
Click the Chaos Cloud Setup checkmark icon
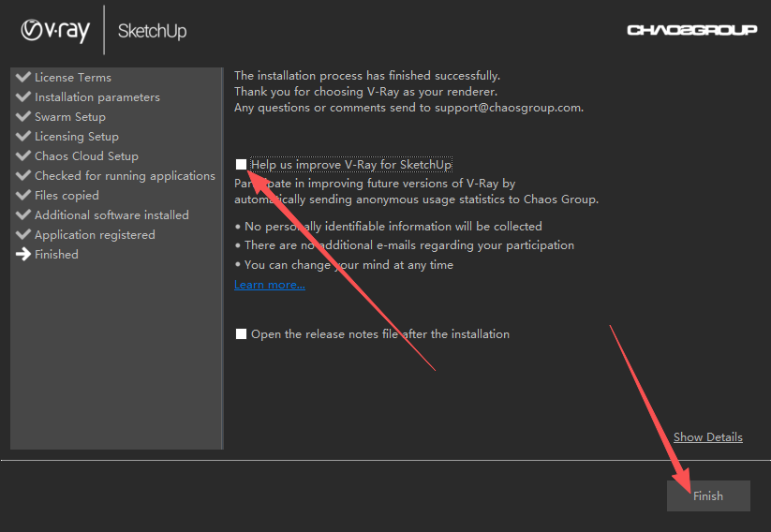point(23,155)
